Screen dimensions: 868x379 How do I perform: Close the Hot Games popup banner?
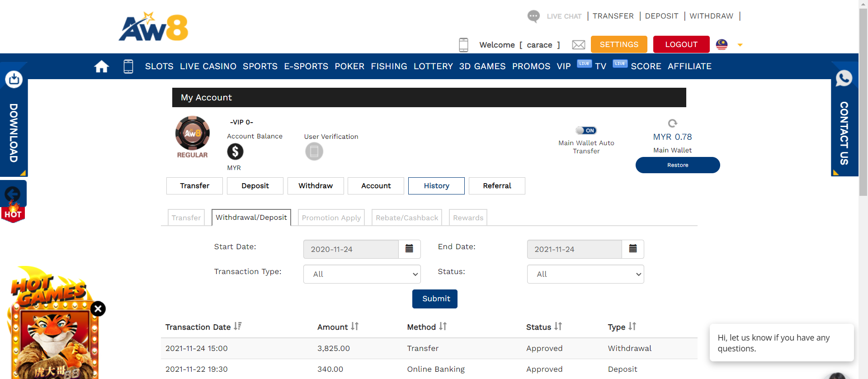click(98, 309)
